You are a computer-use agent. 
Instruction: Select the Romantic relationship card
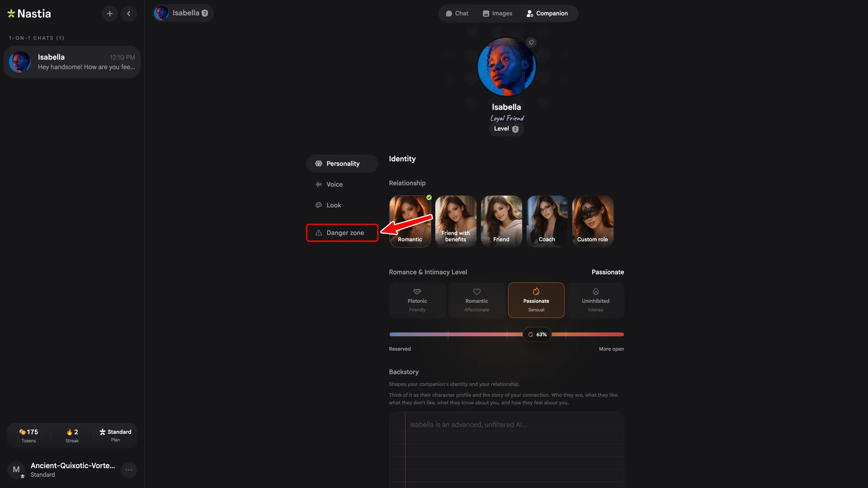click(x=410, y=221)
